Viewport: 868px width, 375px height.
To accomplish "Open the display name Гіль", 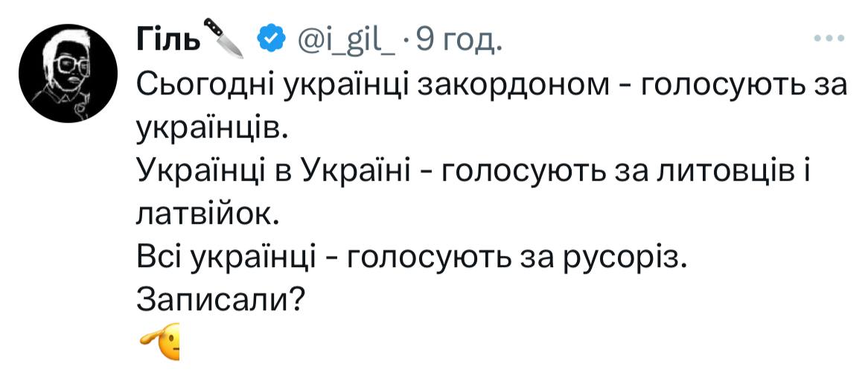I will 168,39.
